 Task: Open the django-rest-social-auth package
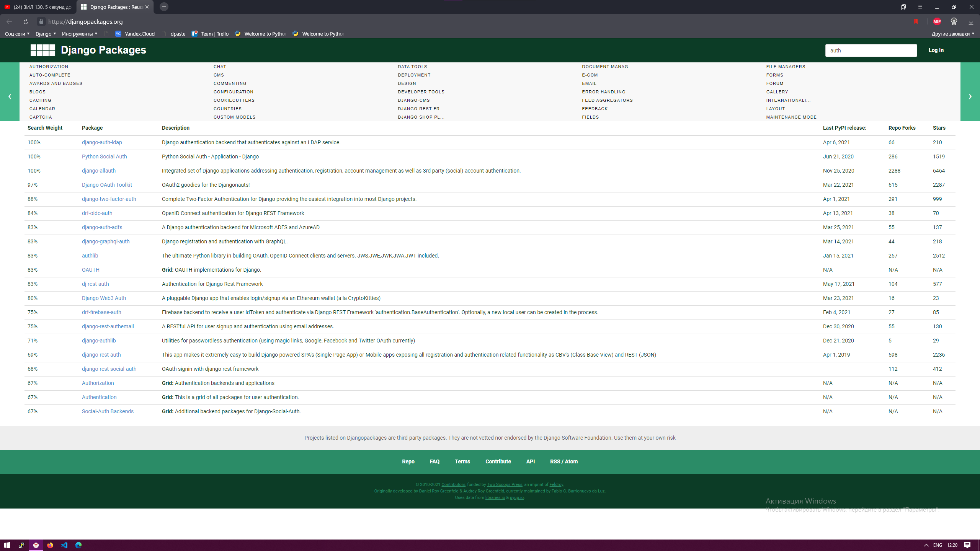tap(109, 369)
